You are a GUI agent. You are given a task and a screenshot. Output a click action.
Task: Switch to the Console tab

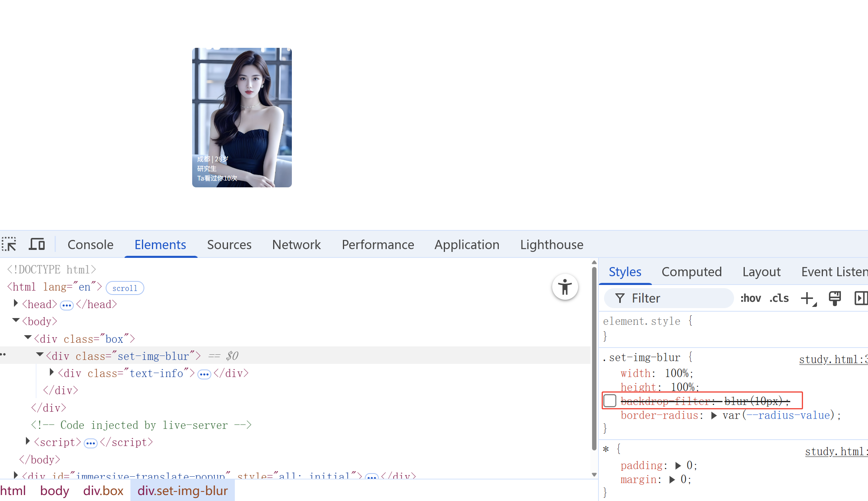point(91,244)
